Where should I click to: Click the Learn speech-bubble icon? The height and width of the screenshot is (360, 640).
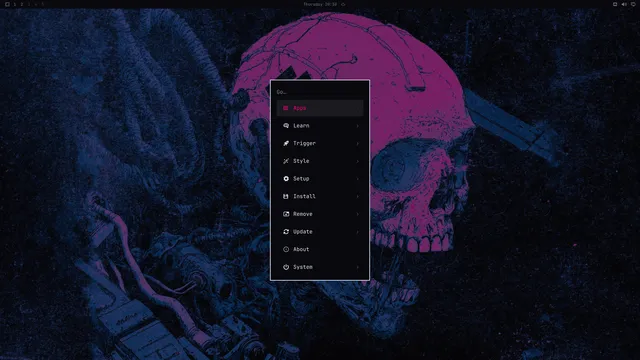(x=286, y=126)
